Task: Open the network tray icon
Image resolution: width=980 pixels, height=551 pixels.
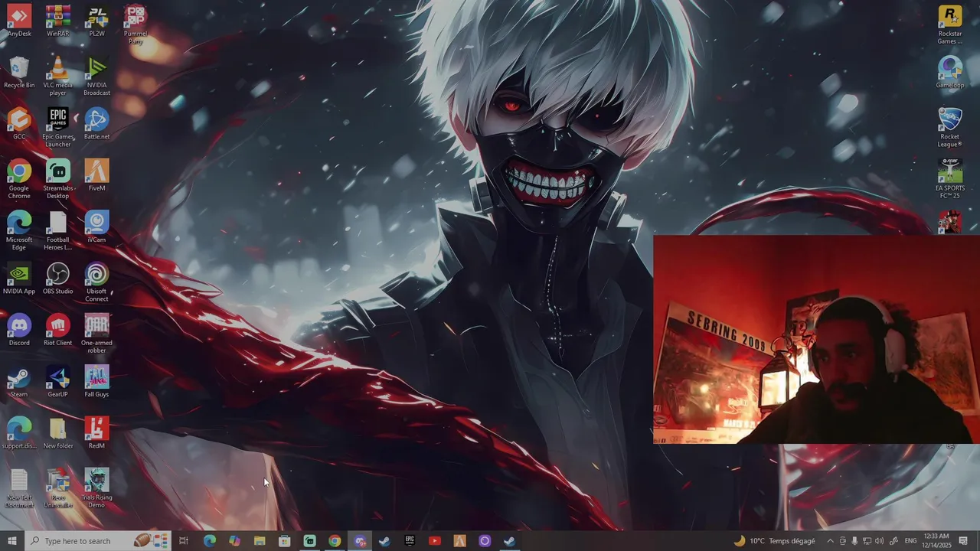Action: pos(867,541)
